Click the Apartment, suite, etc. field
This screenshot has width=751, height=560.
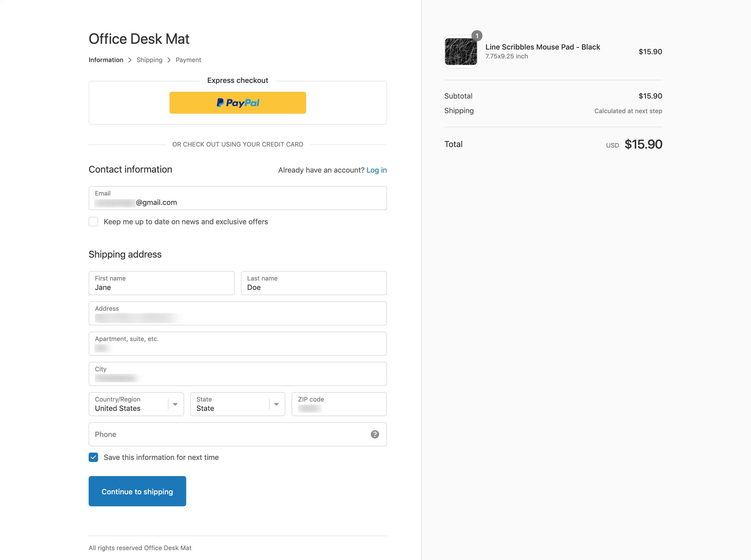238,344
